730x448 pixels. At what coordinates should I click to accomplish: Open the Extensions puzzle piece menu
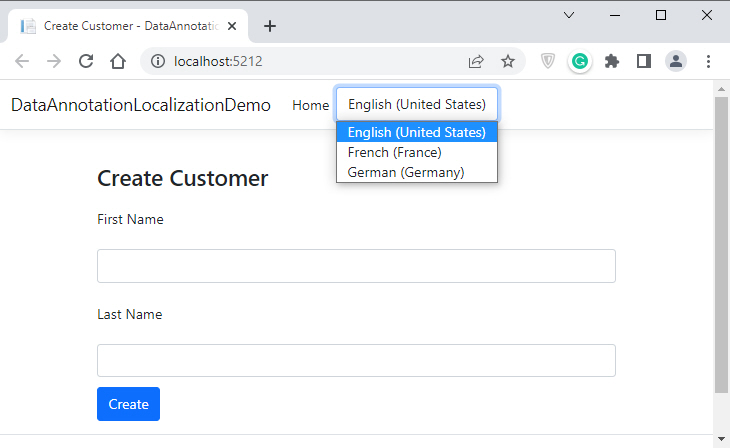(612, 61)
